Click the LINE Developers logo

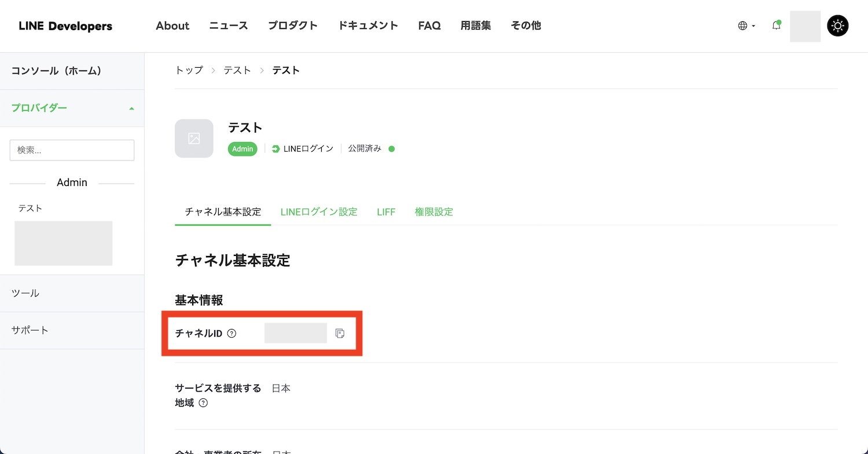click(65, 26)
